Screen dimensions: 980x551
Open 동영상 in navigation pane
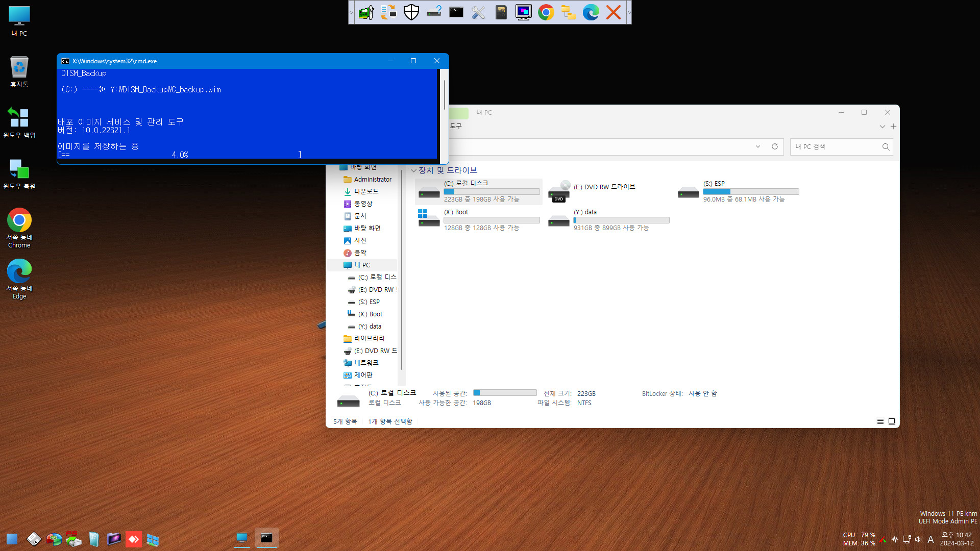(x=358, y=204)
